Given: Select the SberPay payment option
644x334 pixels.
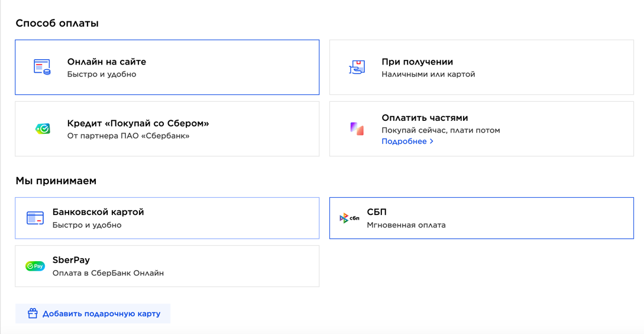Looking at the screenshot, I should pos(167,266).
